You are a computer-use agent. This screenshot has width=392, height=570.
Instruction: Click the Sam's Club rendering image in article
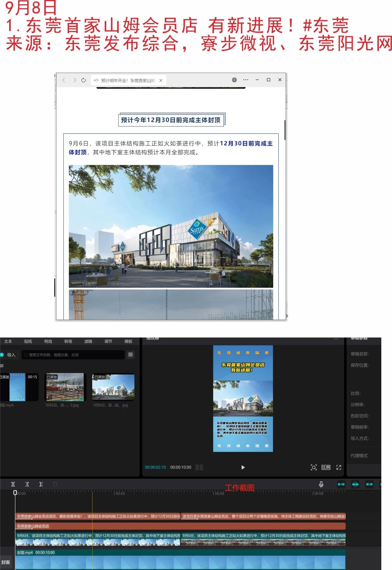point(171,226)
